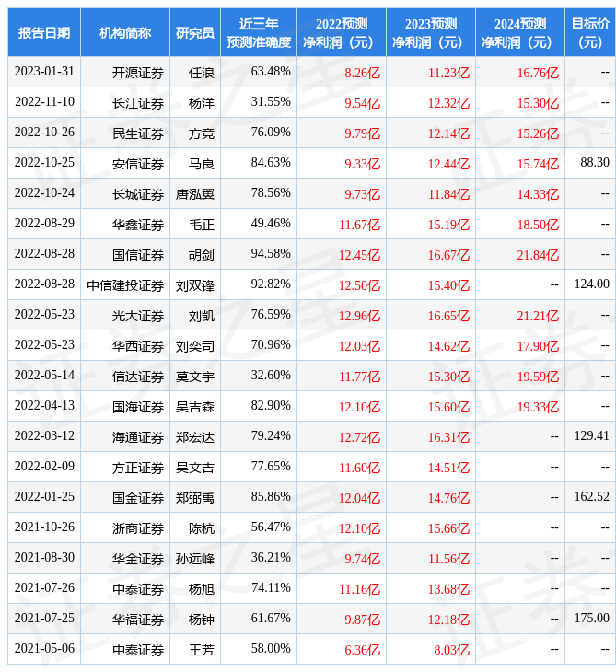
Task: Select institution 国信证券
Action: click(x=138, y=255)
